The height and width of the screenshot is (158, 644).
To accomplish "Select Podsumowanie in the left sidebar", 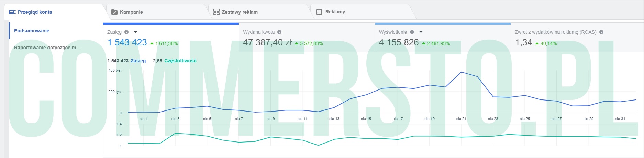I will [32, 31].
